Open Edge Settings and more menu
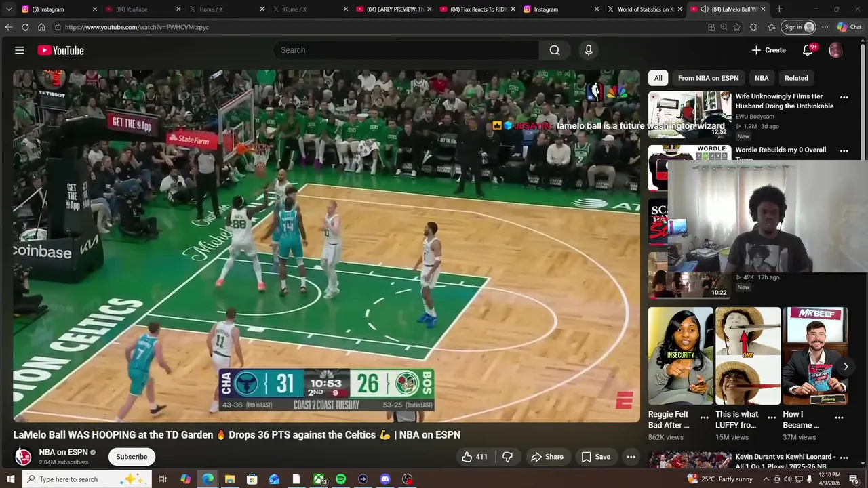Screen dimensions: 868x488 825,27
